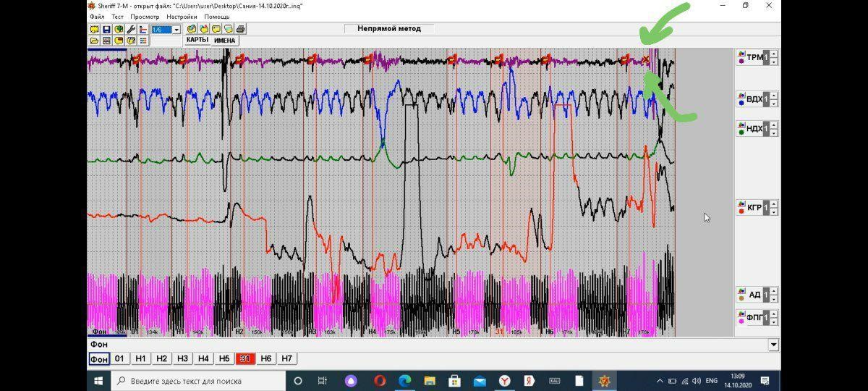The image size is (868, 391).
Task: Click the Непрямой метод title field
Action: click(390, 29)
